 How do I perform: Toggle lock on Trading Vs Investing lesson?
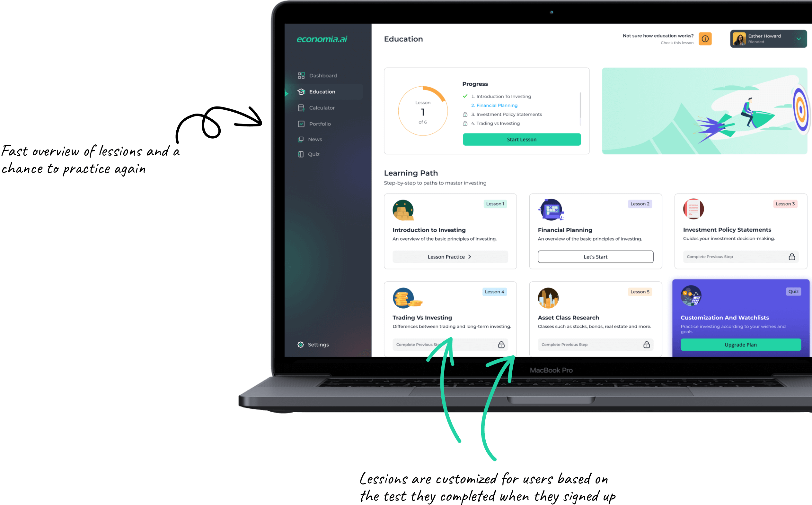pyautogui.click(x=501, y=345)
